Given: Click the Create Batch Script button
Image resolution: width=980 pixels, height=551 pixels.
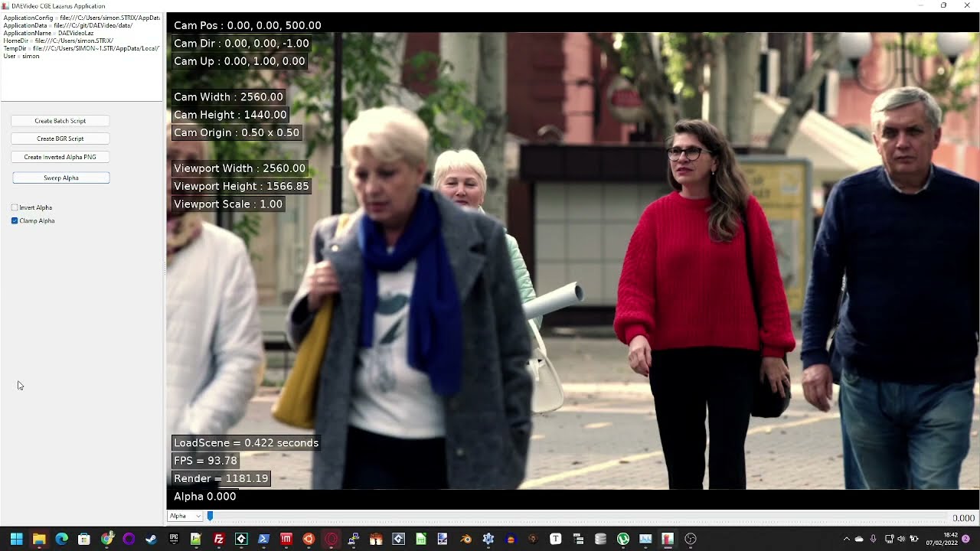Looking at the screenshot, I should (60, 121).
